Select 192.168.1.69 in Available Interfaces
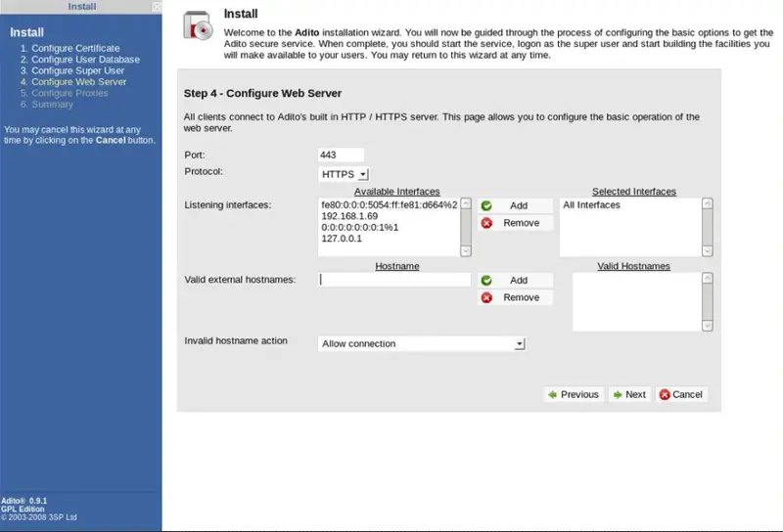This screenshot has width=783, height=532. point(349,216)
